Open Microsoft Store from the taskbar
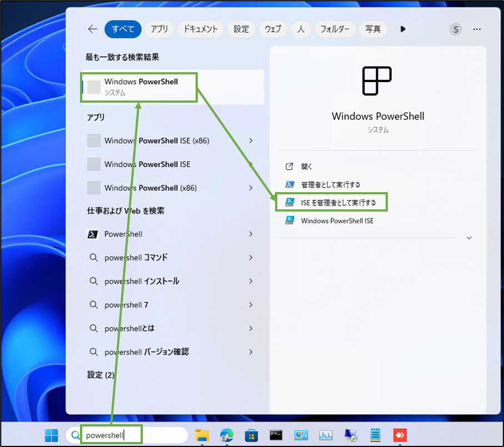 pos(251,435)
